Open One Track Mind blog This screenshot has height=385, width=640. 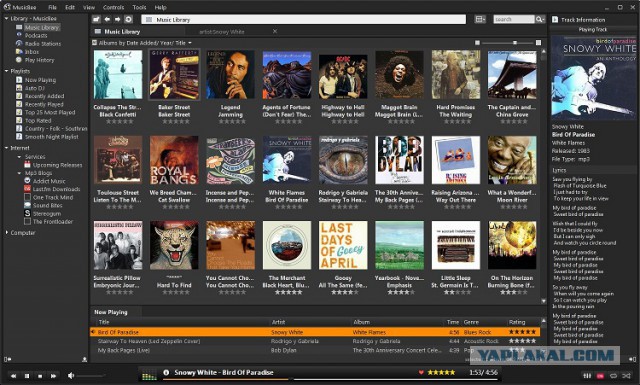point(53,197)
